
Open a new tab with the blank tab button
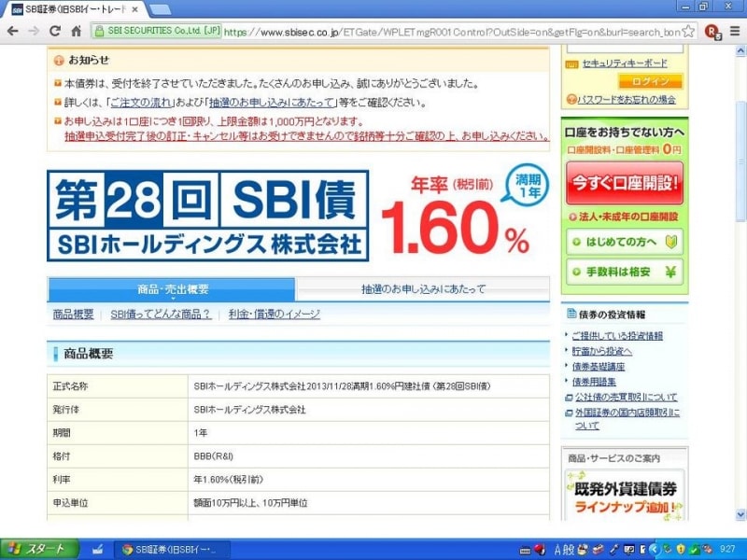pos(160,9)
